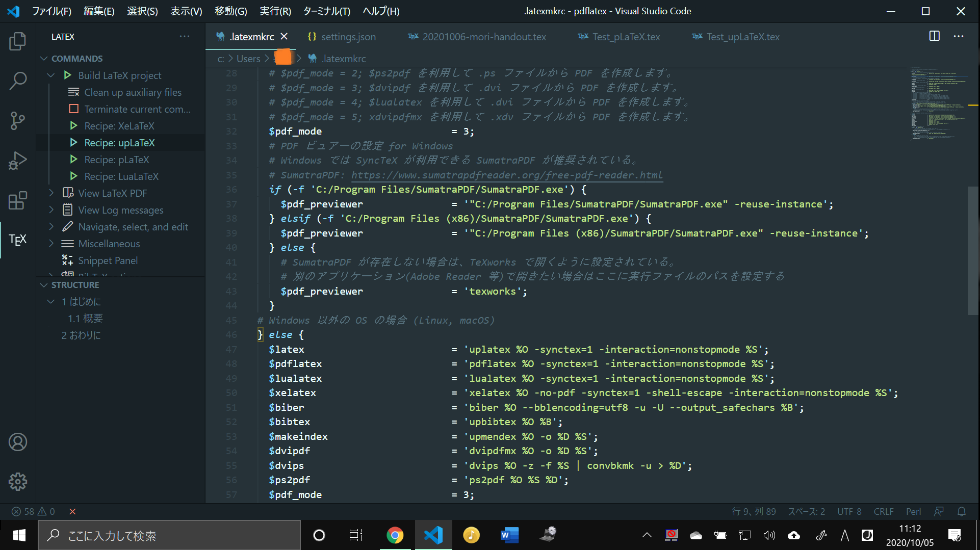Collapse the COMMANDS section
Image resolution: width=980 pixels, height=550 pixels.
(x=44, y=58)
